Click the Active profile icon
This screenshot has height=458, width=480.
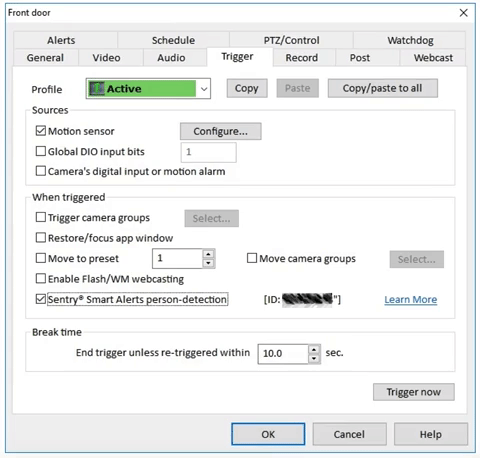point(97,89)
